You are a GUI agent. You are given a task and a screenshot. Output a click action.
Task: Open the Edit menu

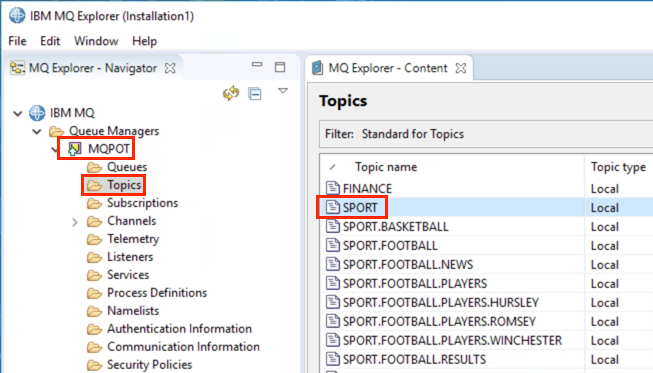pyautogui.click(x=50, y=41)
